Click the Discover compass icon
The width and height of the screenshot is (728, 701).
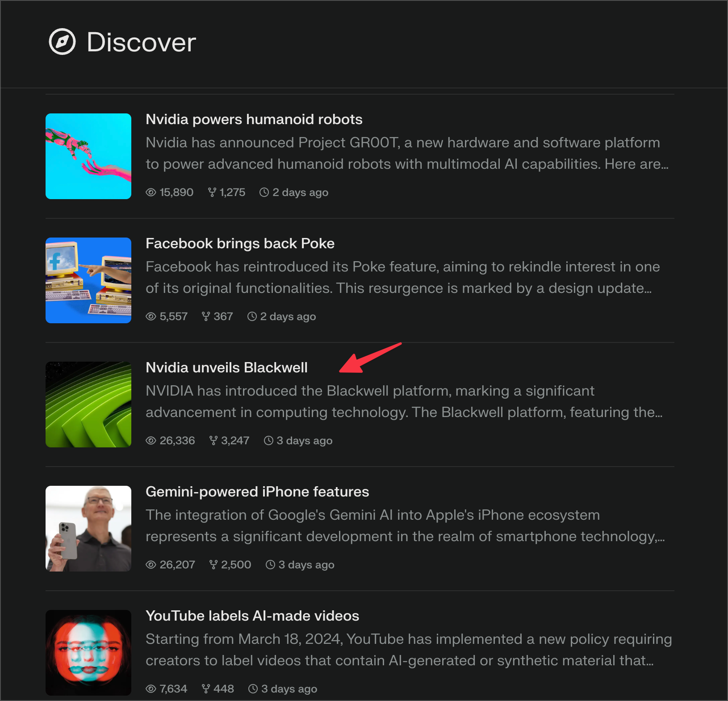62,42
